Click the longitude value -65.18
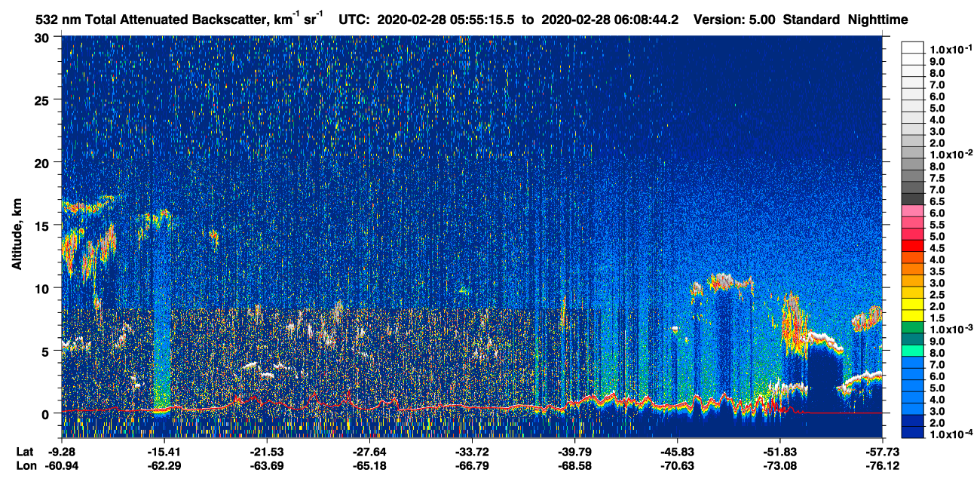This screenshot has height=503, width=980. tap(369, 465)
